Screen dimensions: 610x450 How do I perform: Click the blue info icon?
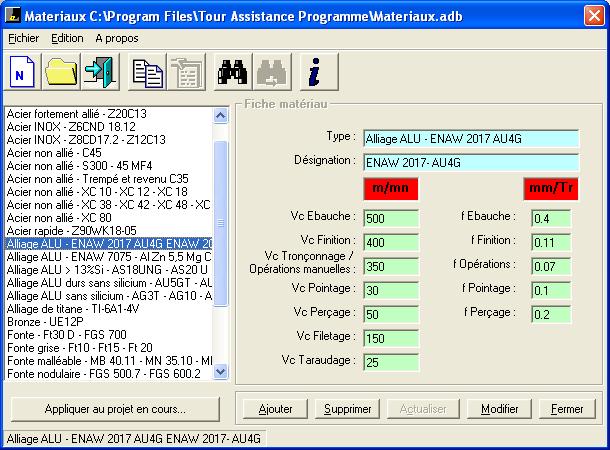tap(316, 72)
